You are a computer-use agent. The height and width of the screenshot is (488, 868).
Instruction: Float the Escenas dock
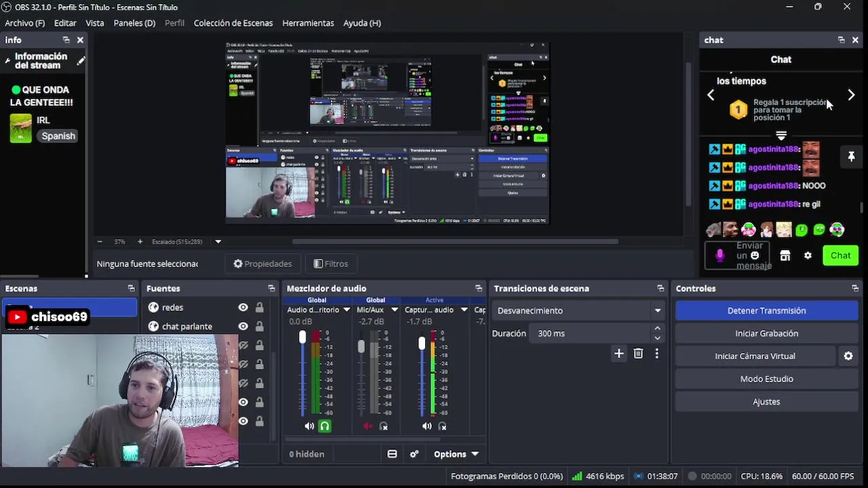coord(131,288)
